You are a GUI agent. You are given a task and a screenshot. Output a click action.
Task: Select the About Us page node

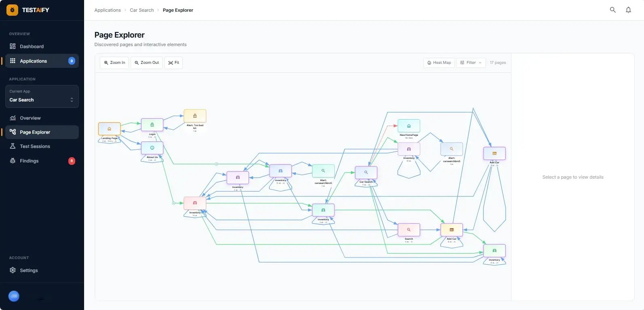pos(152,148)
